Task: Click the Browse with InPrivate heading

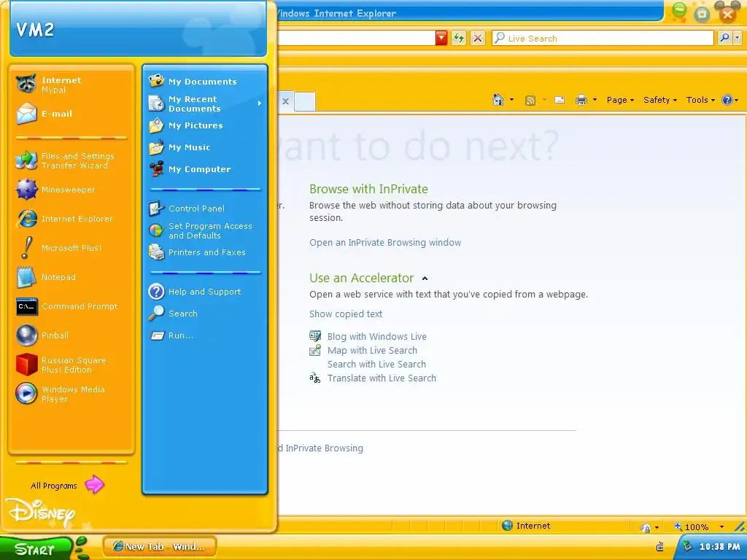Action: click(x=368, y=189)
